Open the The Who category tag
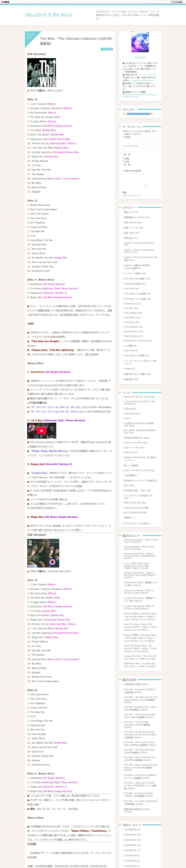 tap(107, 49)
